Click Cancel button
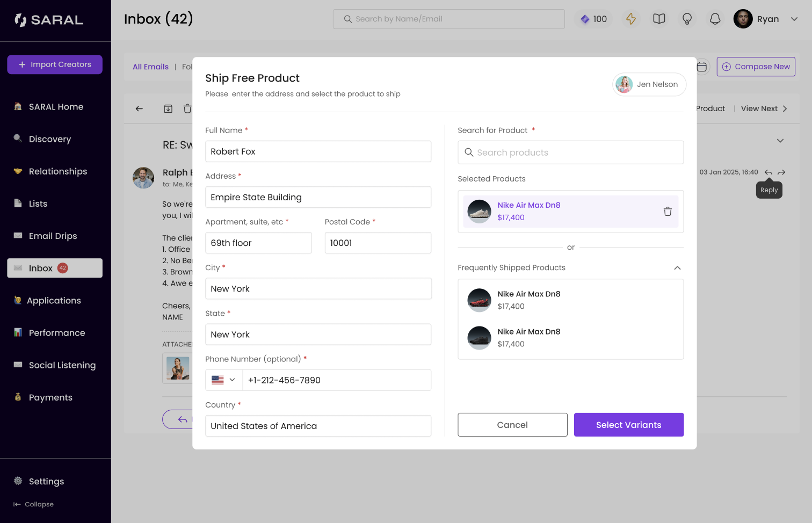This screenshot has width=812, height=523. click(x=512, y=425)
